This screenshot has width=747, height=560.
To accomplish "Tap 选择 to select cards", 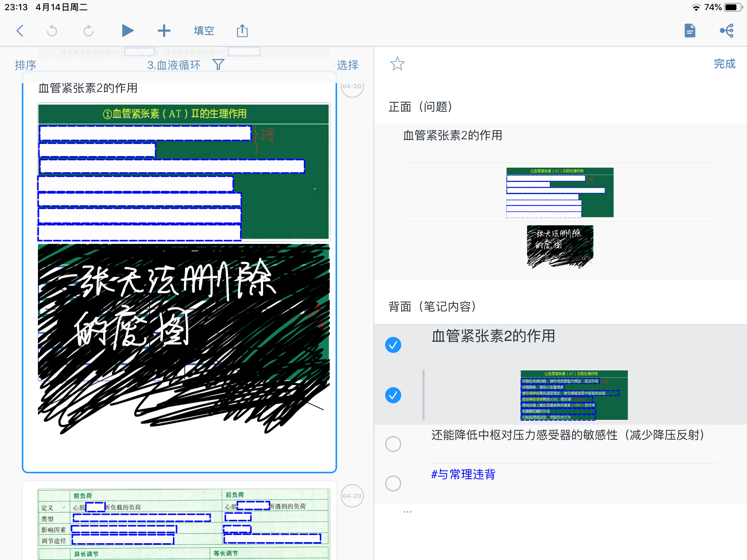I will (348, 65).
